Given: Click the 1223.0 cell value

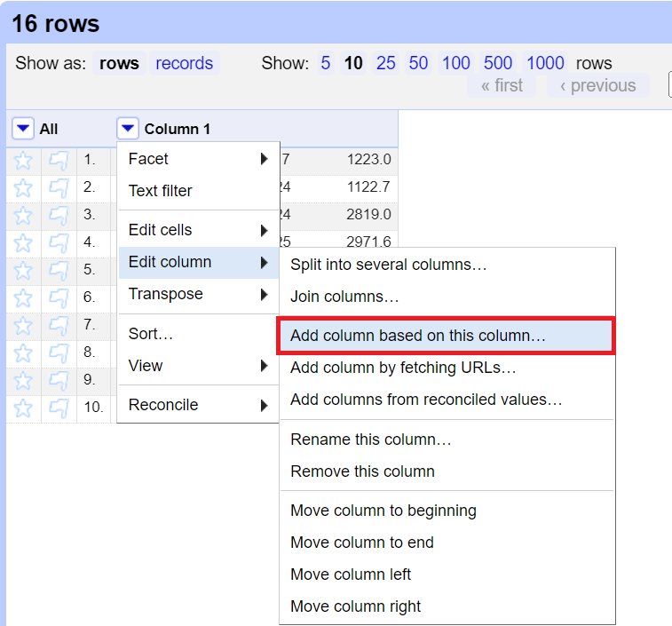Looking at the screenshot, I should click(369, 160).
